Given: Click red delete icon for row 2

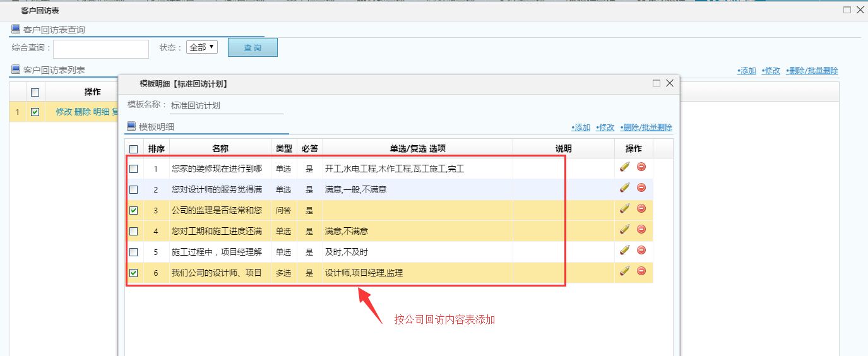Looking at the screenshot, I should pyautogui.click(x=641, y=187).
